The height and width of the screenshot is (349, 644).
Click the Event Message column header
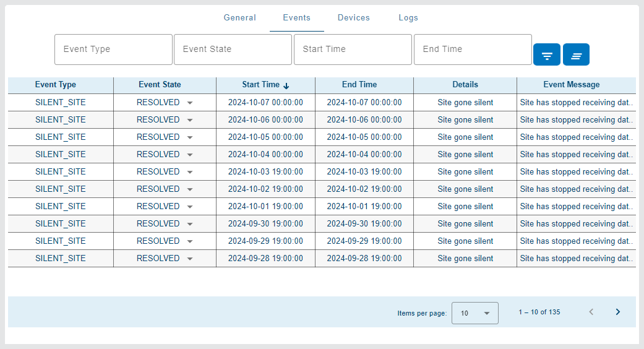pyautogui.click(x=571, y=85)
